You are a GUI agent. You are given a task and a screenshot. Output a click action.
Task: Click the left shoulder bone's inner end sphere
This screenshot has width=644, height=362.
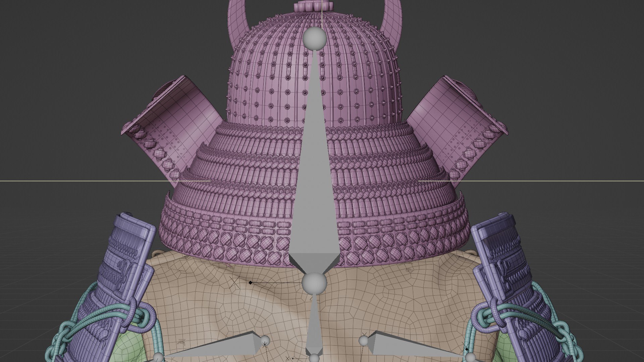pos(265,341)
